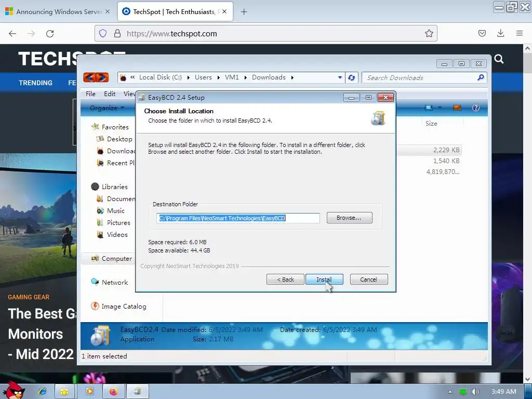Viewport: 532px width, 399px height.
Task: Open the address bar history dropdown
Action: click(x=340, y=77)
